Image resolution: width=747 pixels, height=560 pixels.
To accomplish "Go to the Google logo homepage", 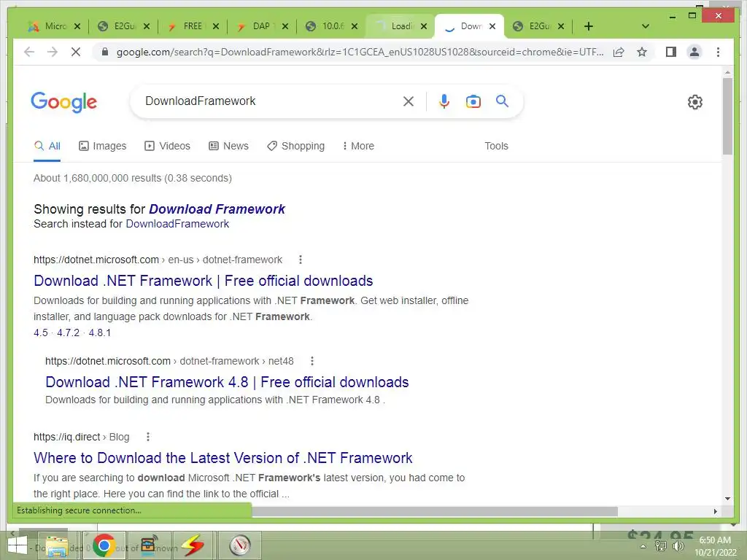I will (x=64, y=102).
